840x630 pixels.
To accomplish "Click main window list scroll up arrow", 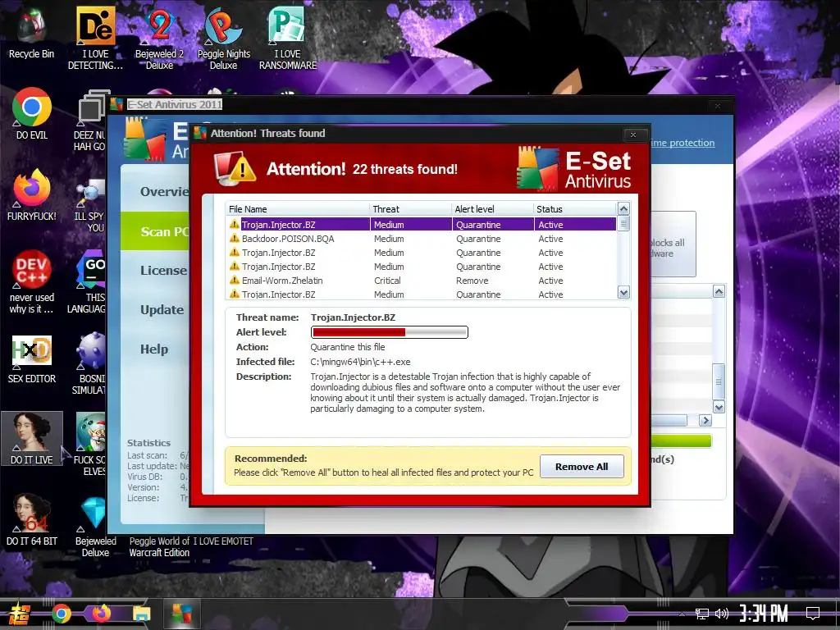I will (719, 291).
